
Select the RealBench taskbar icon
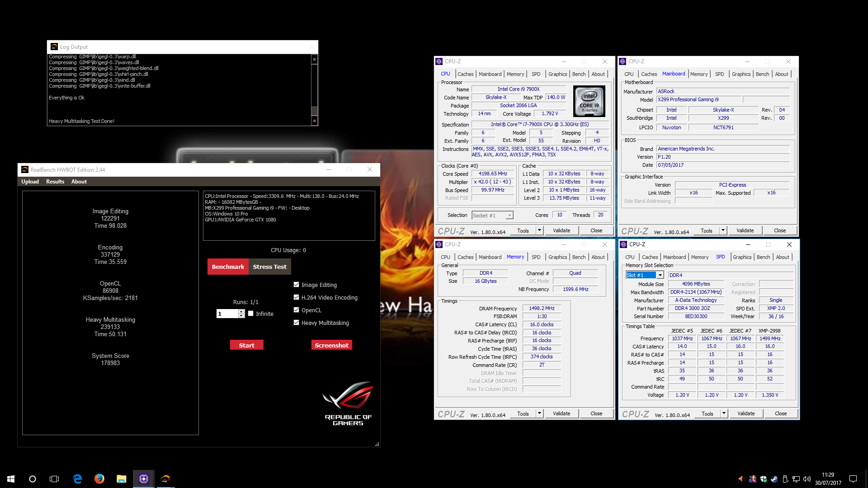pos(165,479)
